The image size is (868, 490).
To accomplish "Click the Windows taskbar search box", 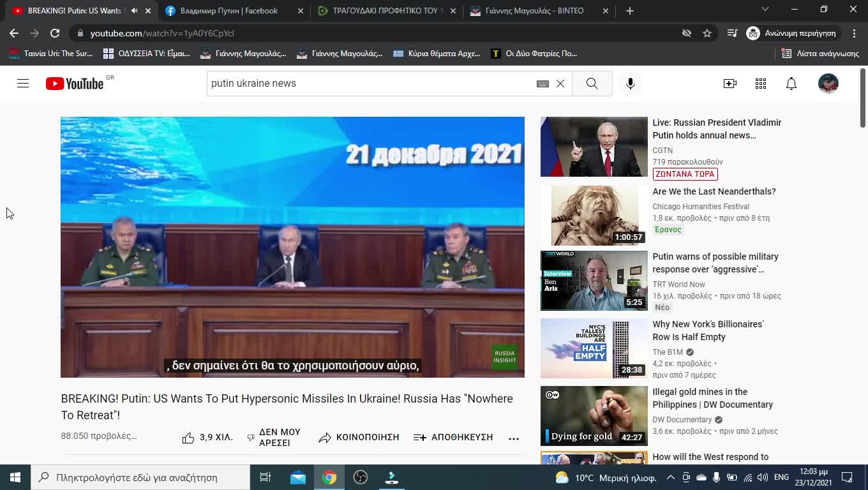I will [140, 477].
